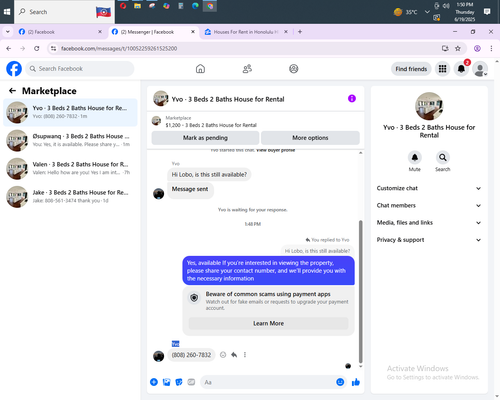The image size is (500, 400).
Task: Open the account profile picture menu
Action: 480,69
